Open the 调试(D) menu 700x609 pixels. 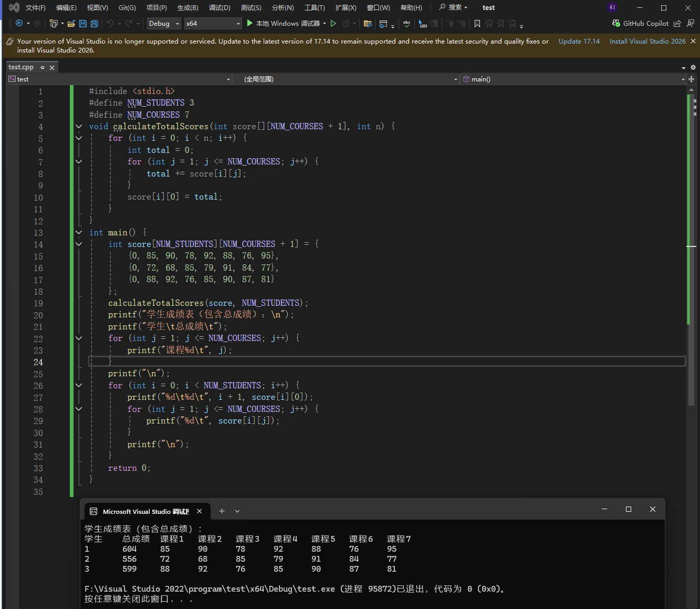click(x=220, y=8)
